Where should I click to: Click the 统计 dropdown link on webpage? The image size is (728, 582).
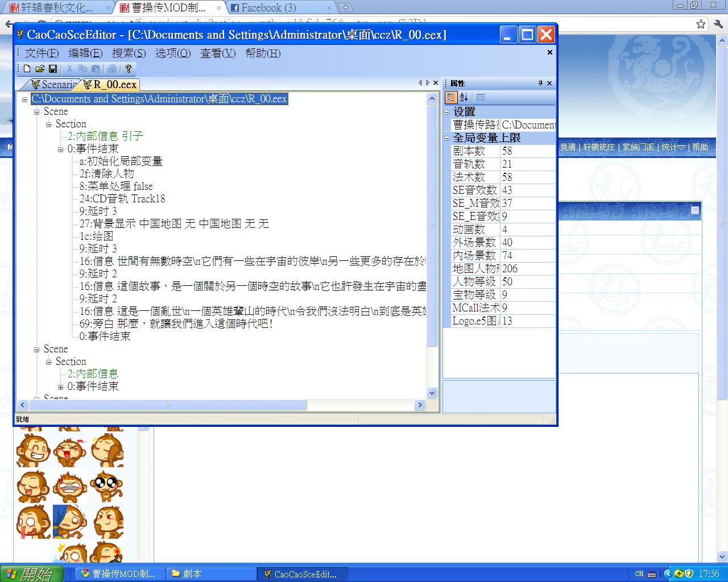click(x=673, y=147)
